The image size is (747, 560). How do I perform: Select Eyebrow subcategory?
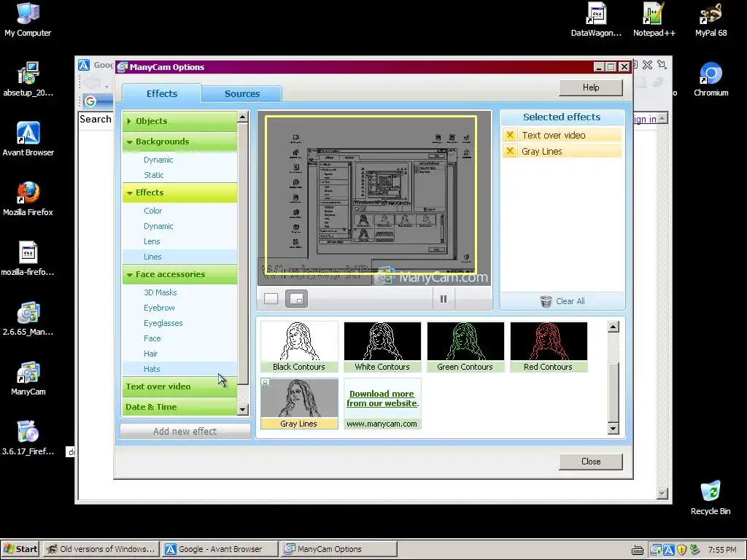coord(159,308)
